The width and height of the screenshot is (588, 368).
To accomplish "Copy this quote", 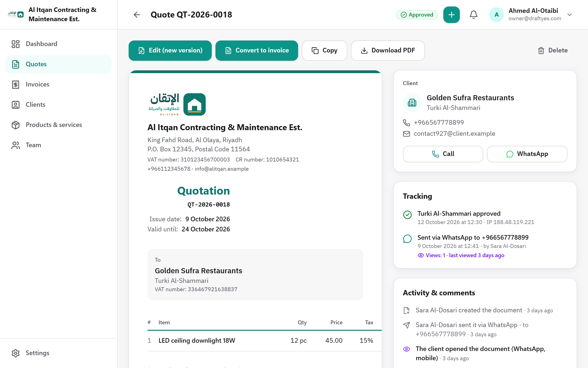I will pos(324,50).
